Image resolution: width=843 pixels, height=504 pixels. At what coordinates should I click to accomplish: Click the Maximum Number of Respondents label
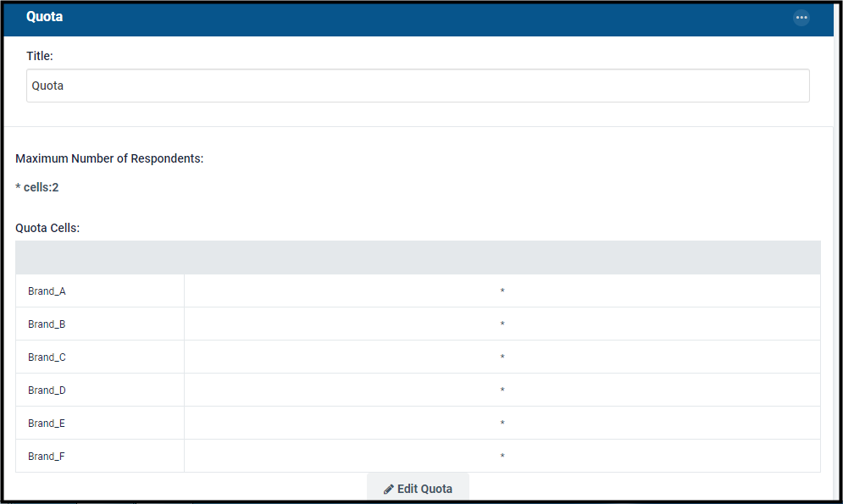pos(109,158)
